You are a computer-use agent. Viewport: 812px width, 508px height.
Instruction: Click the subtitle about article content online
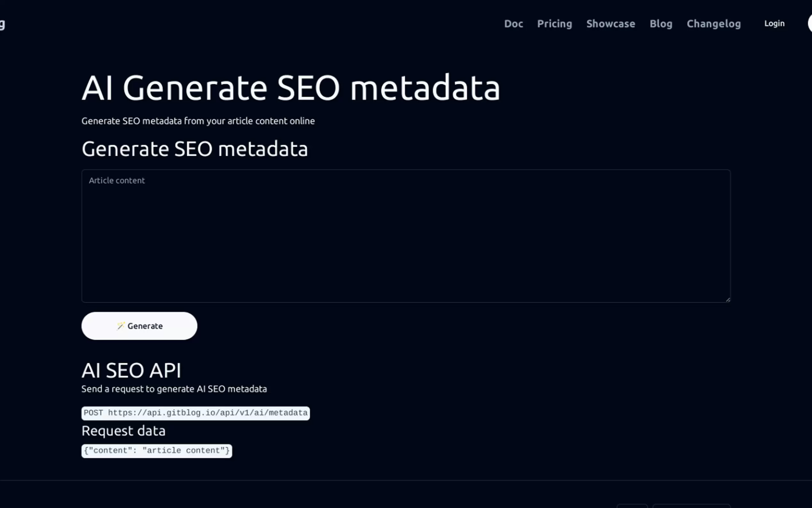coord(198,121)
